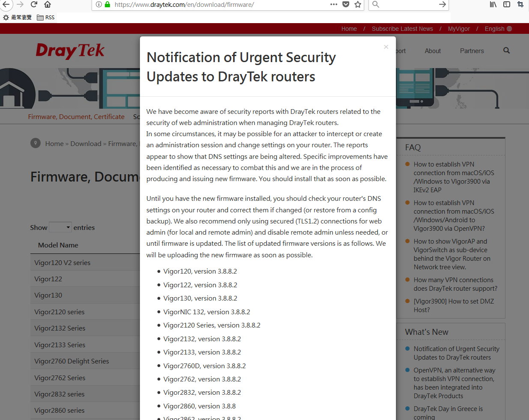Open OpenVPN alternative way news item

tap(454, 383)
